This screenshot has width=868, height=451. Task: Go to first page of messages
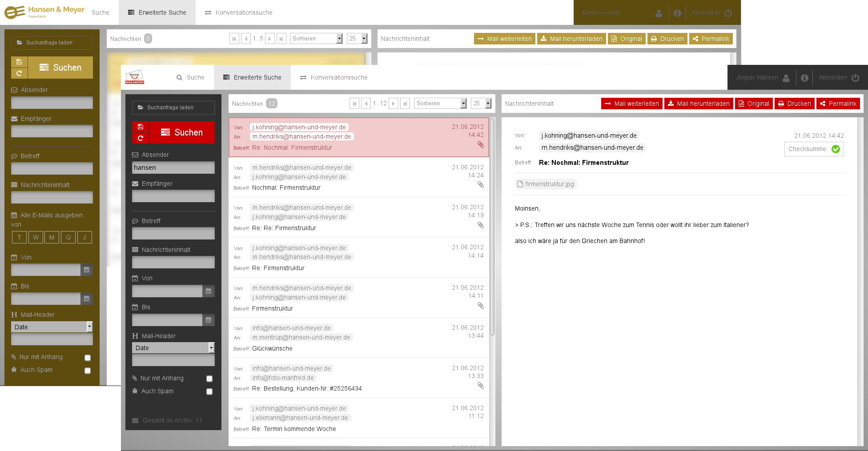[354, 104]
